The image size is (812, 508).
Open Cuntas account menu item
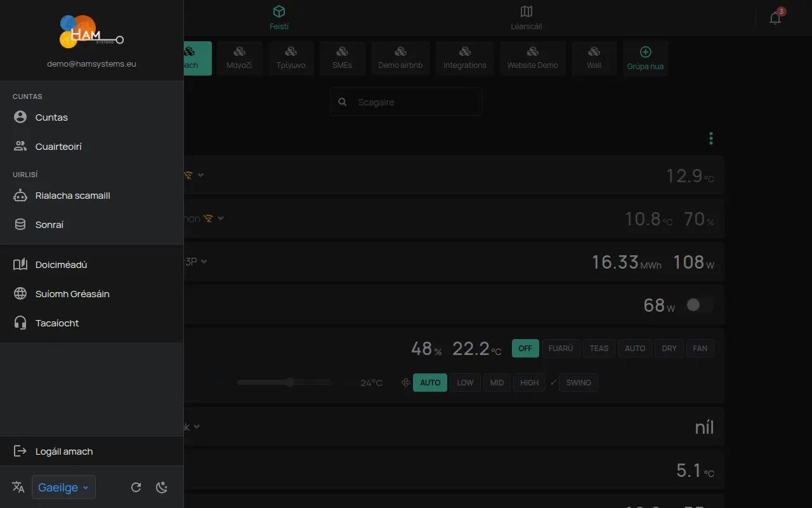point(91,117)
